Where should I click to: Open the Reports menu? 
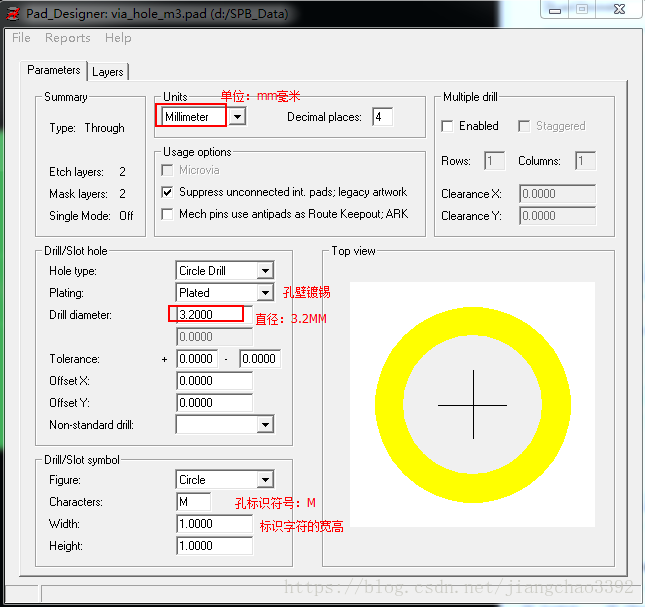tap(67, 38)
